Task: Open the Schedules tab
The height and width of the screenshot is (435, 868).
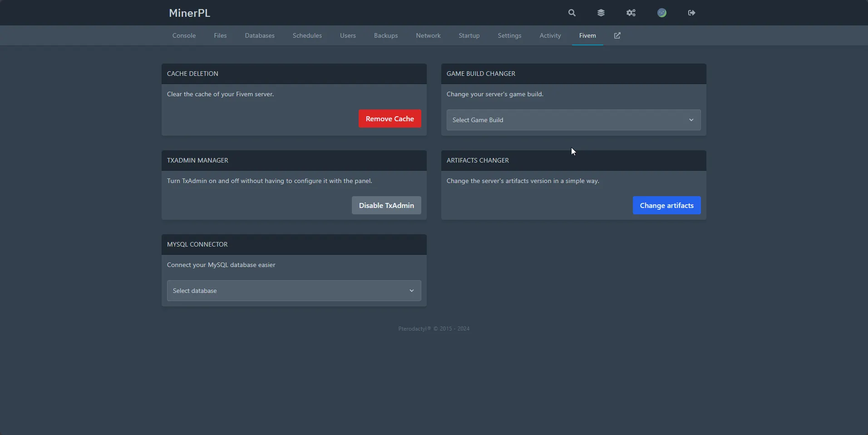Action: pyautogui.click(x=307, y=35)
